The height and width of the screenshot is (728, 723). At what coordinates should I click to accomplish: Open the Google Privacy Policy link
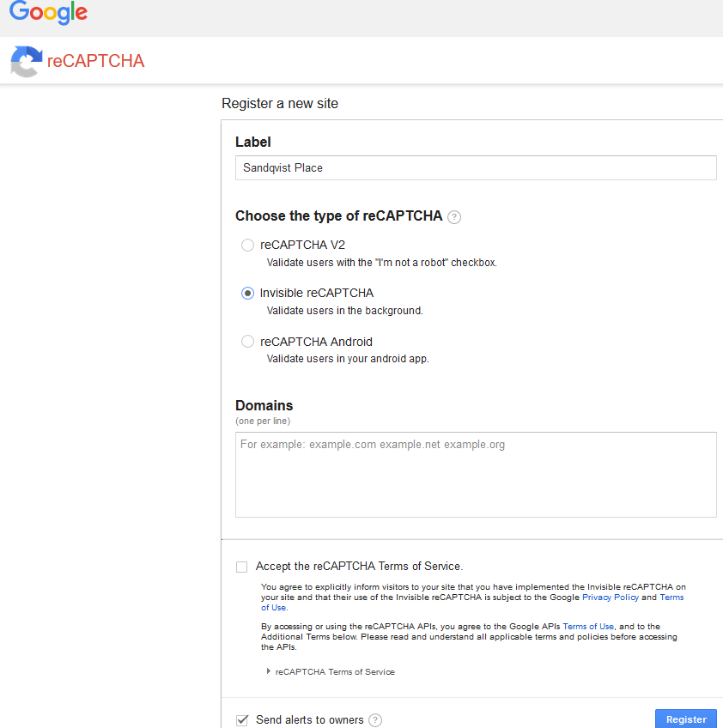610,597
